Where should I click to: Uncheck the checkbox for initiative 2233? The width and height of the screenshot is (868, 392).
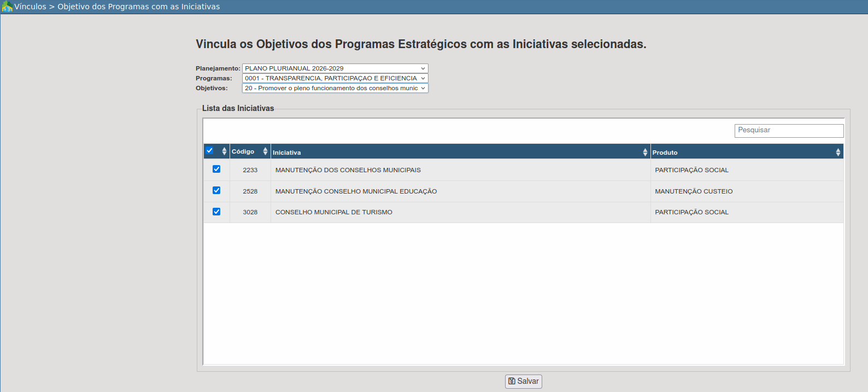click(x=216, y=169)
